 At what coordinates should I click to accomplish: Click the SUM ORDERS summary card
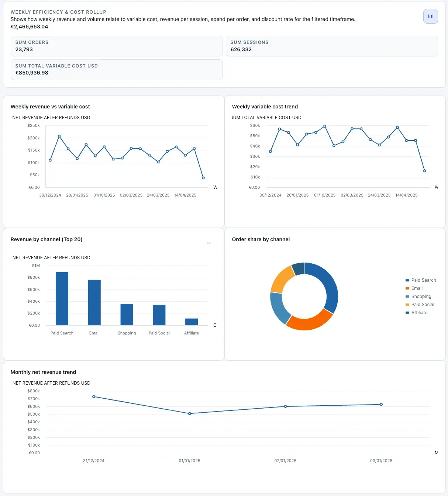[x=117, y=46]
